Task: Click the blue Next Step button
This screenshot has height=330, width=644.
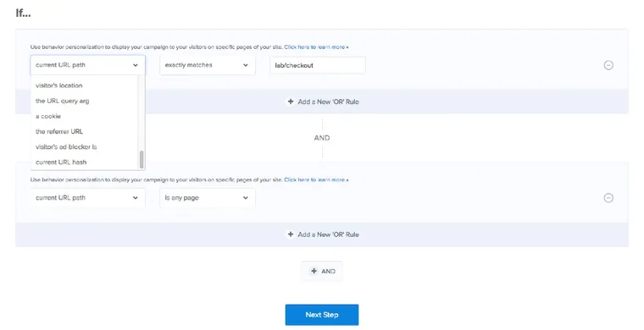Action: pyautogui.click(x=322, y=315)
